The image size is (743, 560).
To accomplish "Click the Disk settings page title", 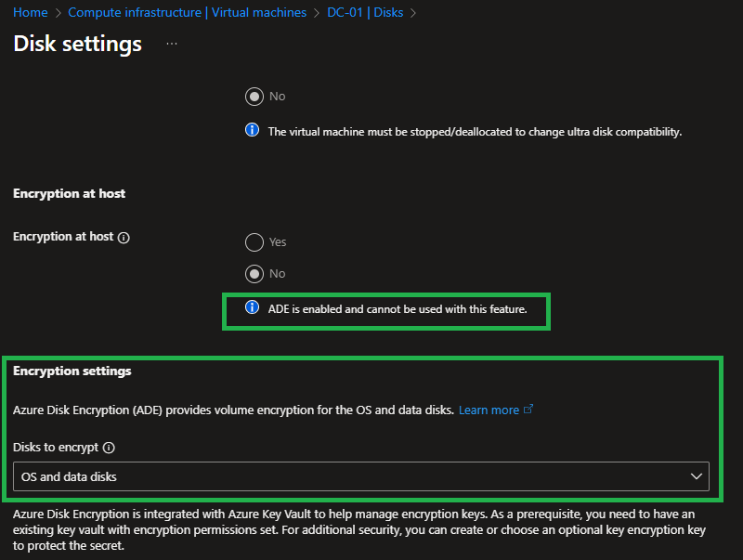I will [78, 44].
